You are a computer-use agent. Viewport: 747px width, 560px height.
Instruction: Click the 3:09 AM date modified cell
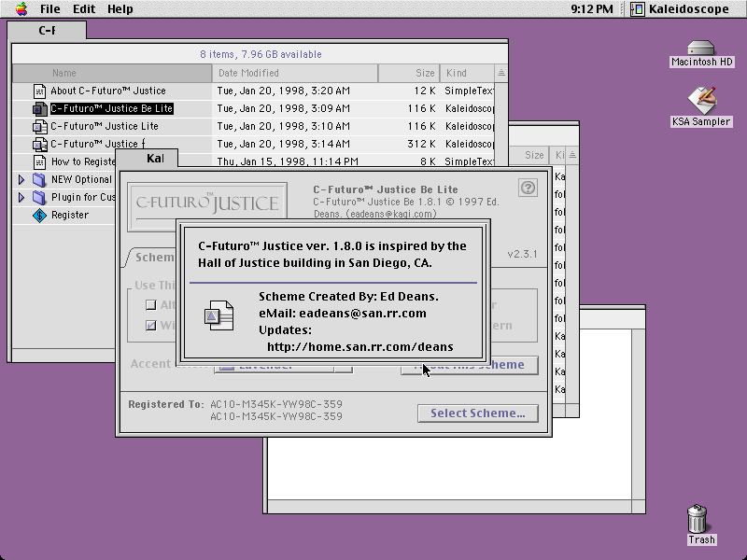click(x=284, y=108)
